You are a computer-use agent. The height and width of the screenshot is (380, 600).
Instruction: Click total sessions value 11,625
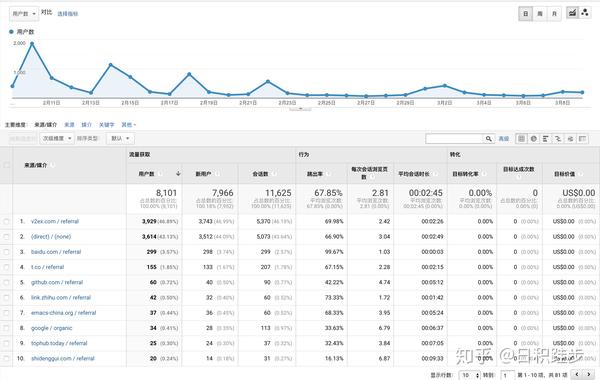click(278, 193)
